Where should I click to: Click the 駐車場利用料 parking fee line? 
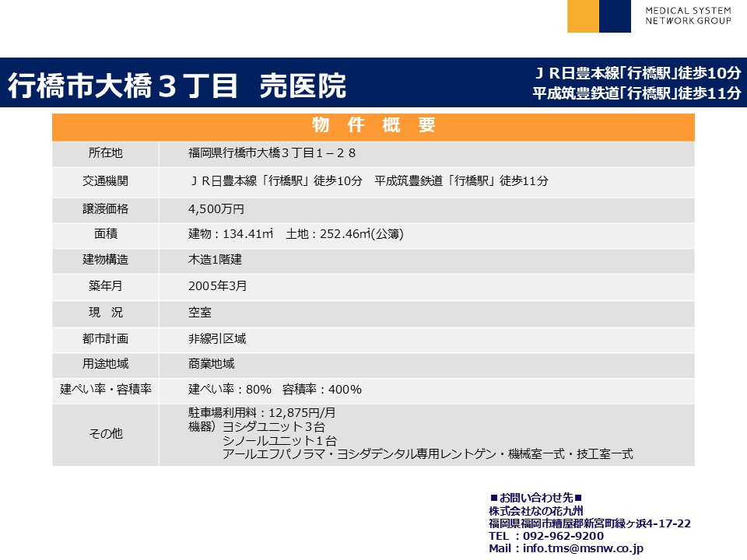[262, 413]
